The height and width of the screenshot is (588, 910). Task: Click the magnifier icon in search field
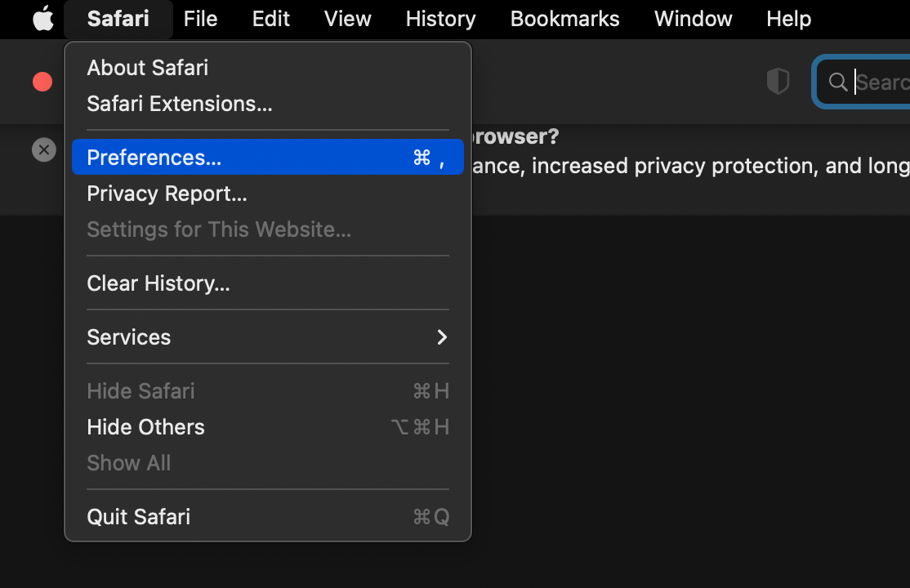837,82
